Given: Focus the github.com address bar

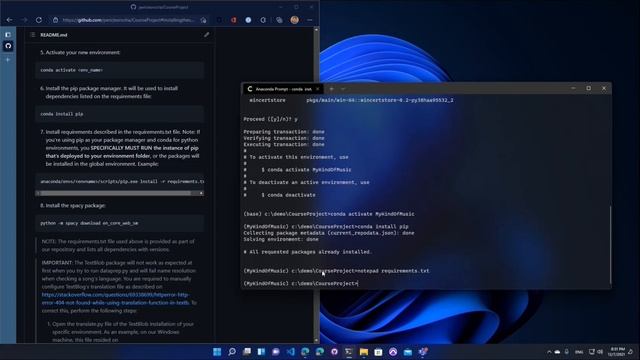Looking at the screenshot, I should click(129, 20).
